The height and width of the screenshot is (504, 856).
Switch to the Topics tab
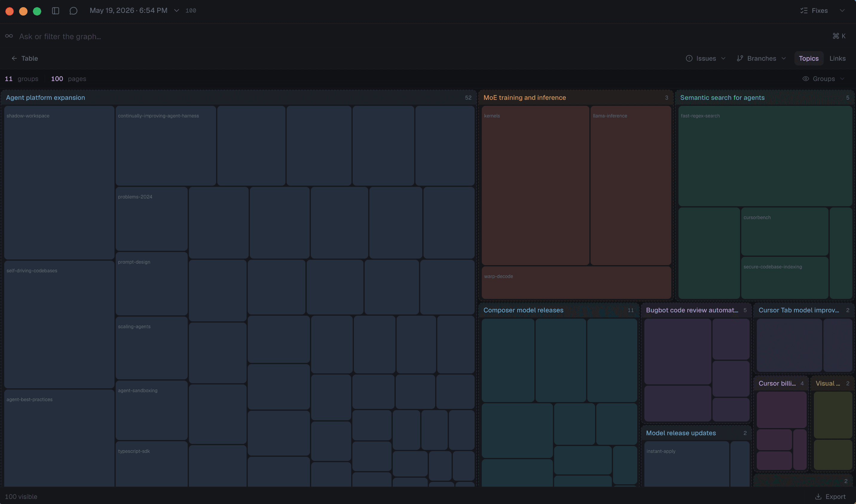[x=808, y=59]
